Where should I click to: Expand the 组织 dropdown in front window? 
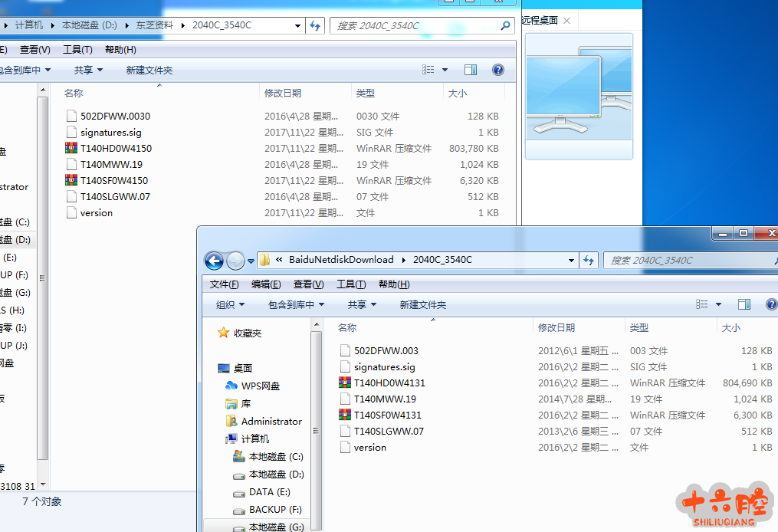coord(230,304)
